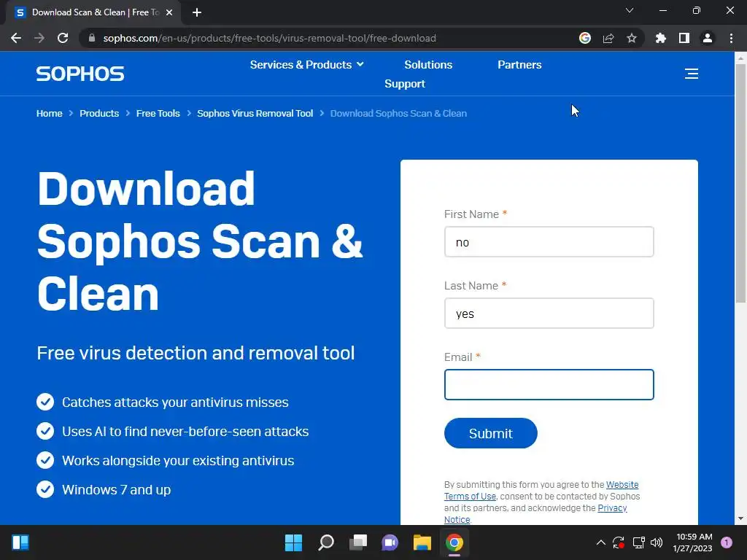View site security padlock info
This screenshot has height=560, width=747.
tap(92, 38)
